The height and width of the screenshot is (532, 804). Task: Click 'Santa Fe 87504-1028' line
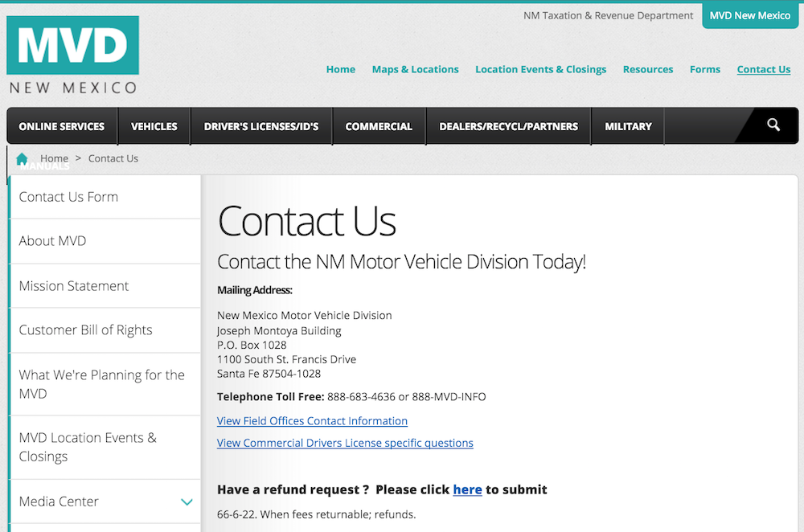pyautogui.click(x=269, y=374)
